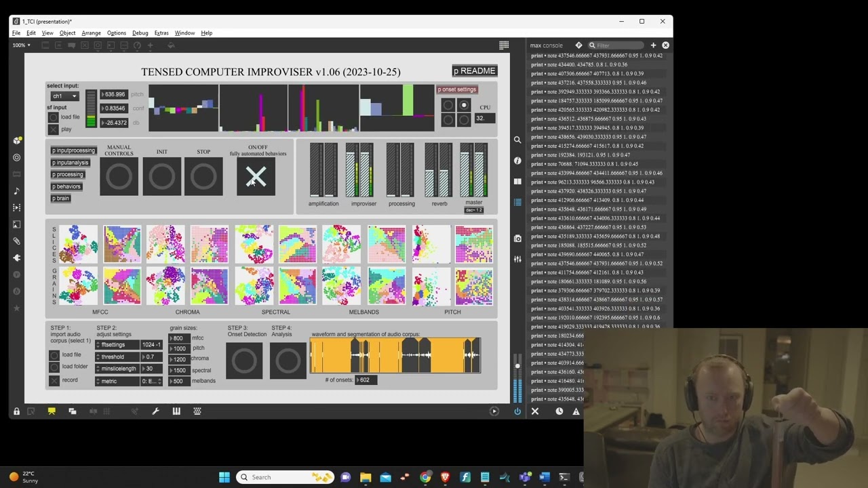Viewport: 868px width, 488px height.
Task: Click the lock patcher icon at bottom left
Action: [x=16, y=411]
